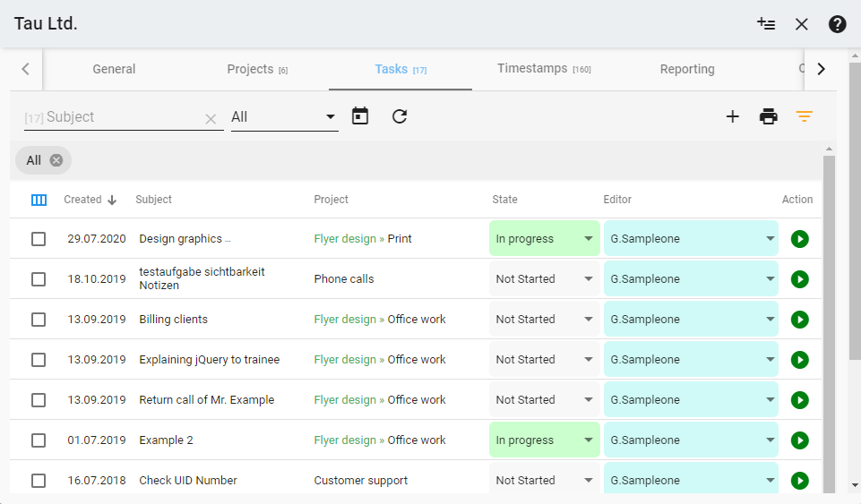Viewport: 861px width, 504px height.
Task: Check the Check UID Number row checkbox
Action: click(39, 481)
